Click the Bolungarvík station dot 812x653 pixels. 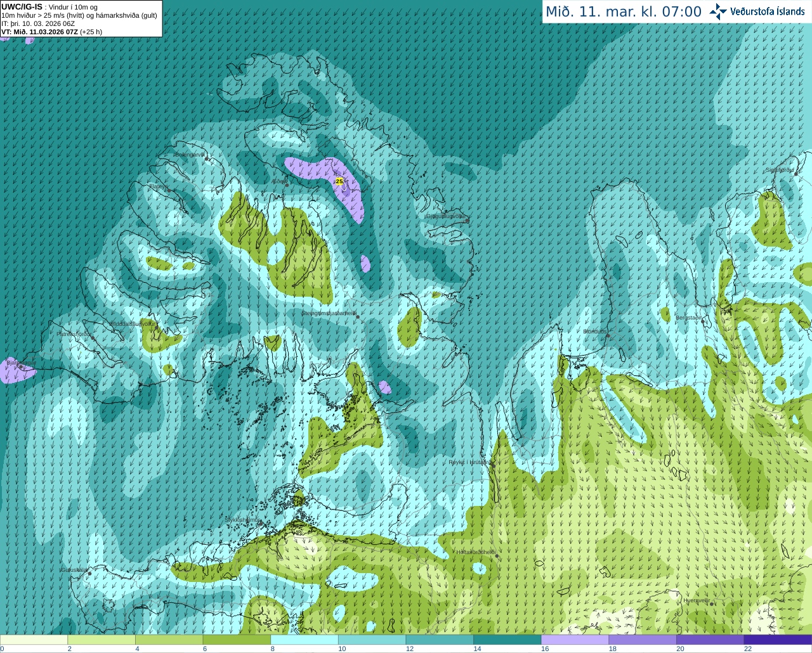coord(207,159)
